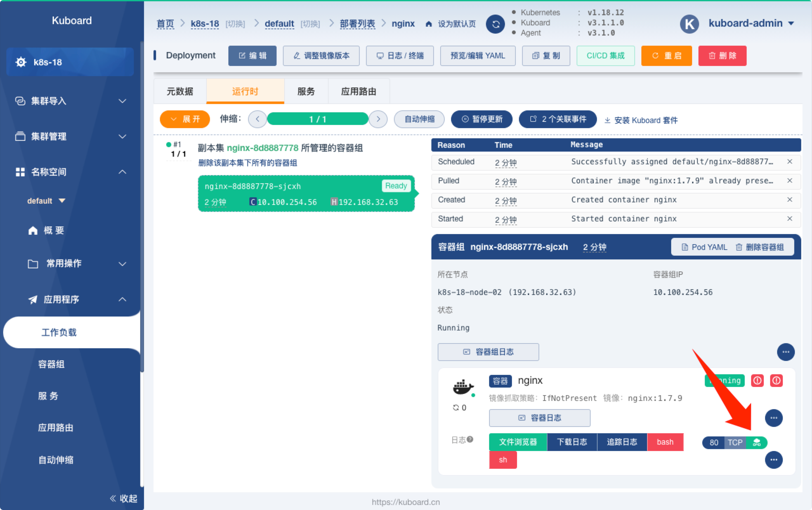The image size is (812, 510).
Task: Click the home icon set-as-default-page
Action: click(x=429, y=24)
